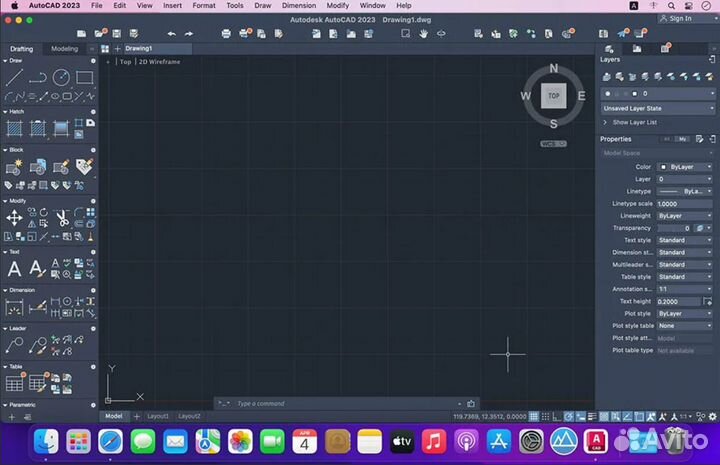The height and width of the screenshot is (465, 720).
Task: Open the Dimension menu
Action: coord(299,6)
